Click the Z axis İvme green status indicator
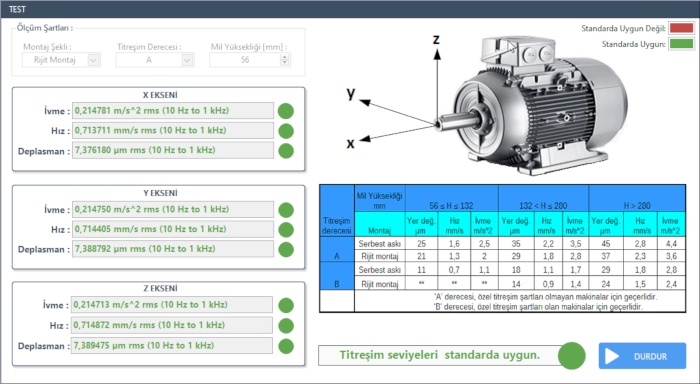 (286, 306)
